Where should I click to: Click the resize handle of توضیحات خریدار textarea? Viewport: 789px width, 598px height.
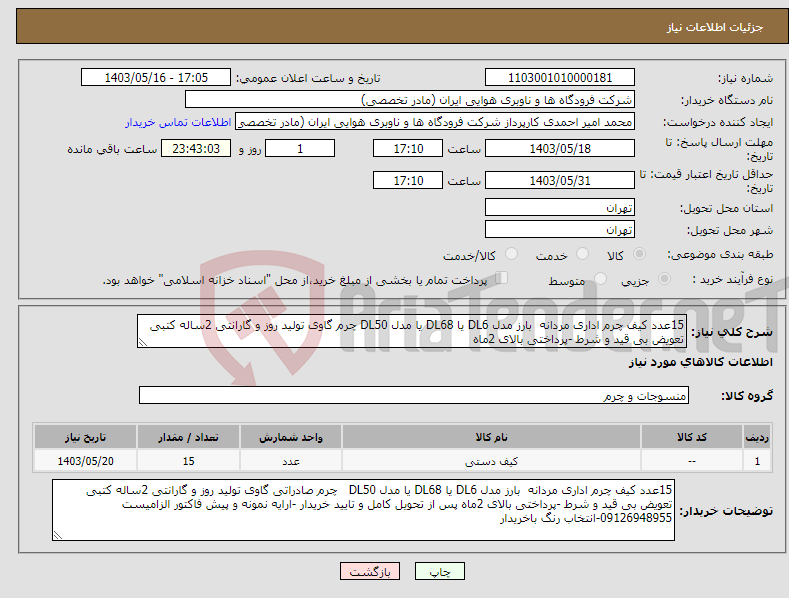(58, 535)
